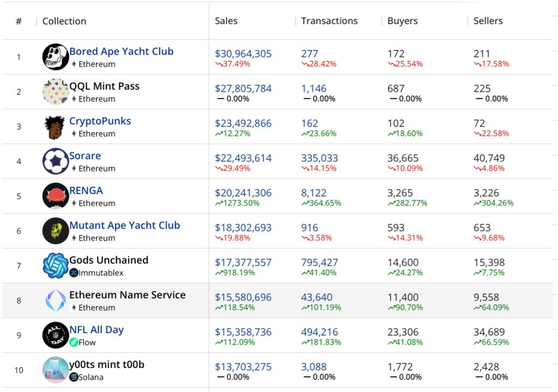This screenshot has height=392, width=558.
Task: Select the NFL All Day logo
Action: tap(54, 335)
